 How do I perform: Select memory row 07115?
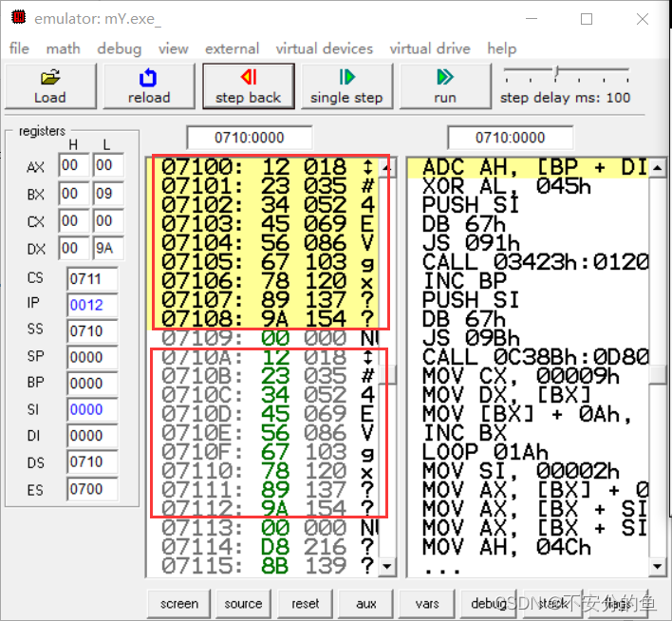tap(265, 566)
